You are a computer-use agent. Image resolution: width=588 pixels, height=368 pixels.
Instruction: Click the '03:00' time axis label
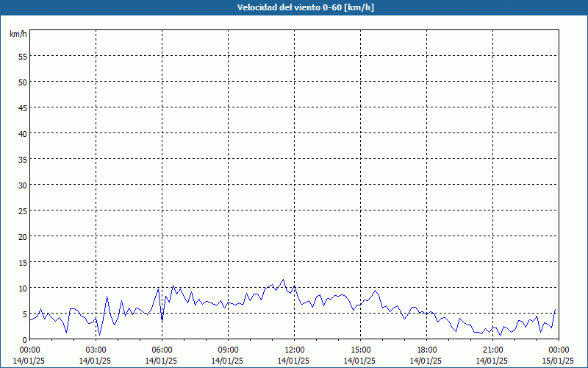pyautogui.click(x=96, y=350)
